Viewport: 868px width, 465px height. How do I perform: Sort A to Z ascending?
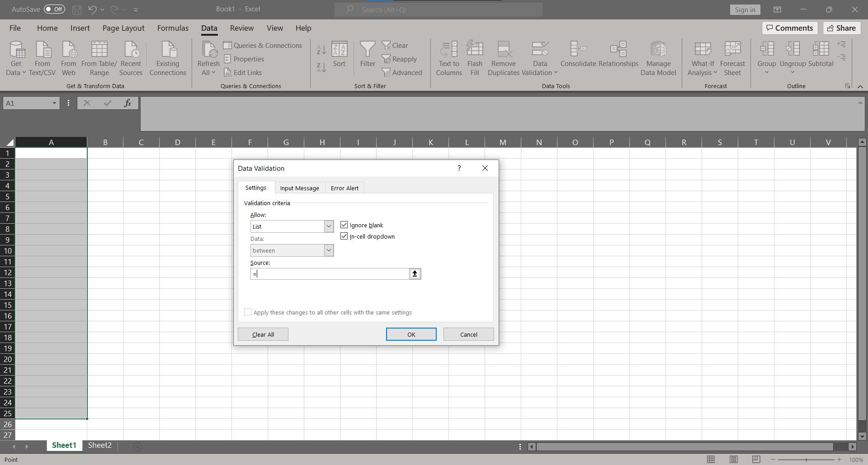click(x=321, y=50)
